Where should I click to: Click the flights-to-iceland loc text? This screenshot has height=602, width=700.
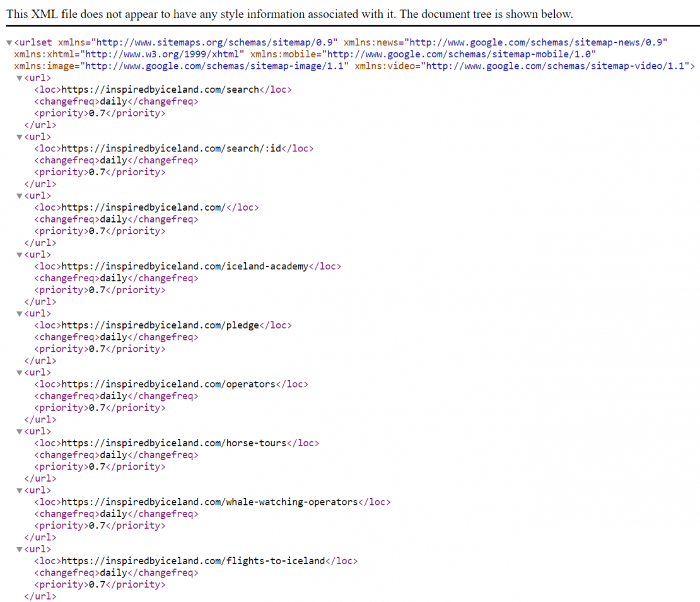coord(194,561)
